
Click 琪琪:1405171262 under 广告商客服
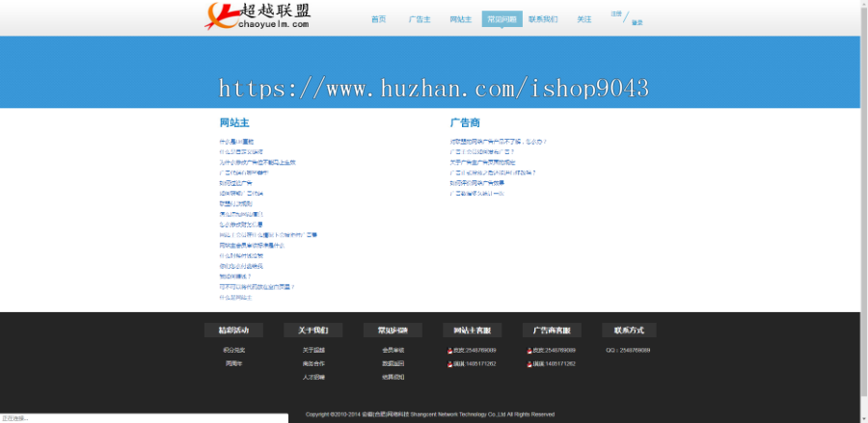pos(555,364)
